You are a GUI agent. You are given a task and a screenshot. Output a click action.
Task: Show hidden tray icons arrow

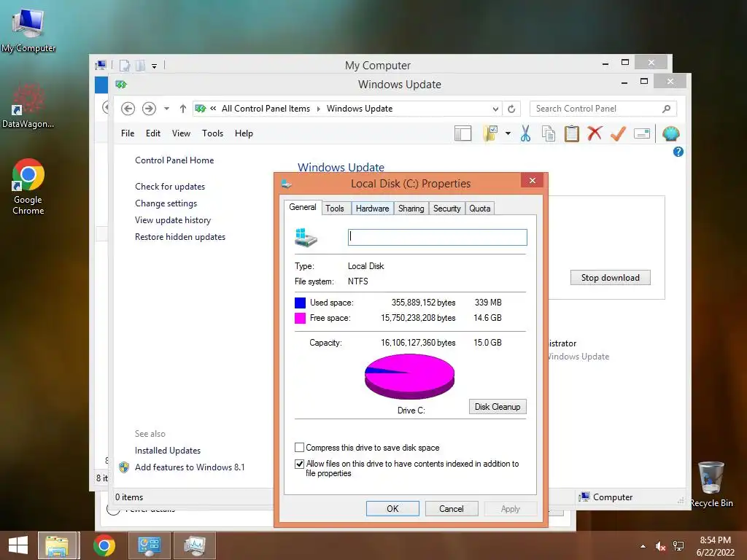(643, 546)
